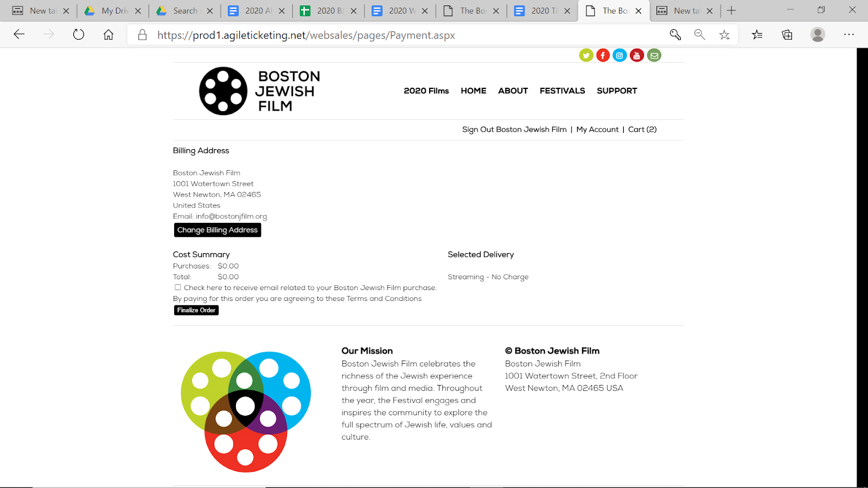Open the Terms and Conditions link

coord(384,299)
